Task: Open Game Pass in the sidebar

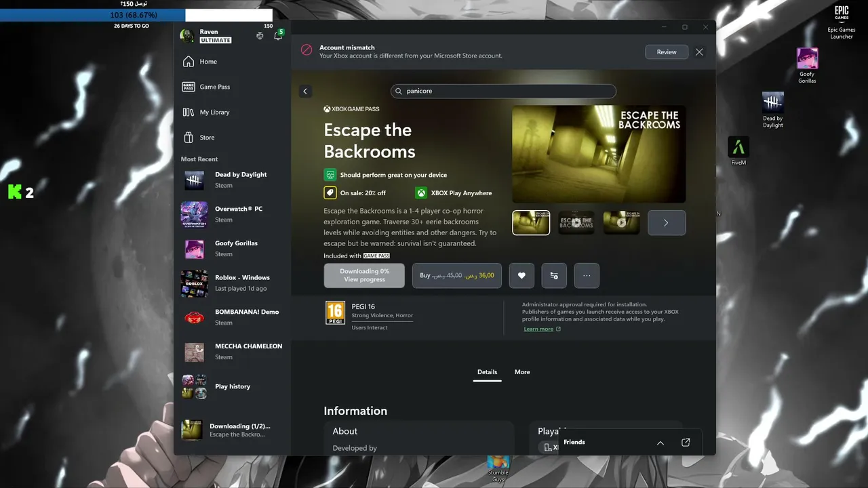Action: 232,87
